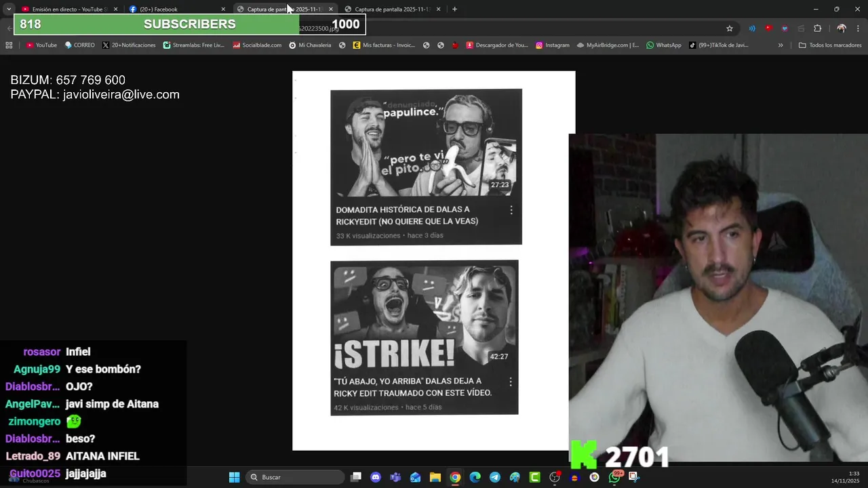Screen dimensions: 868x488
Task: Open the Todos los marcadores folder
Action: (830, 45)
